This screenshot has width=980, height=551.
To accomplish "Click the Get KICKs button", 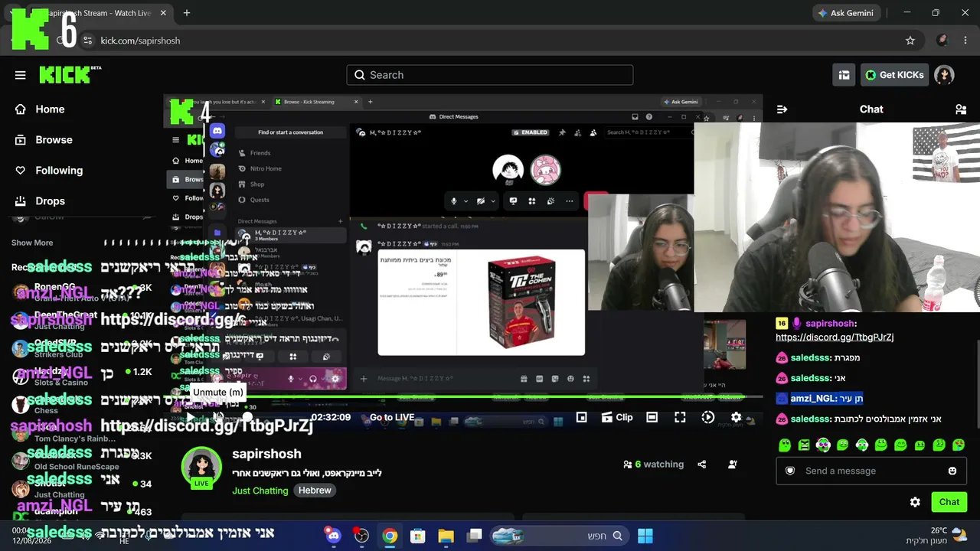I will (894, 75).
